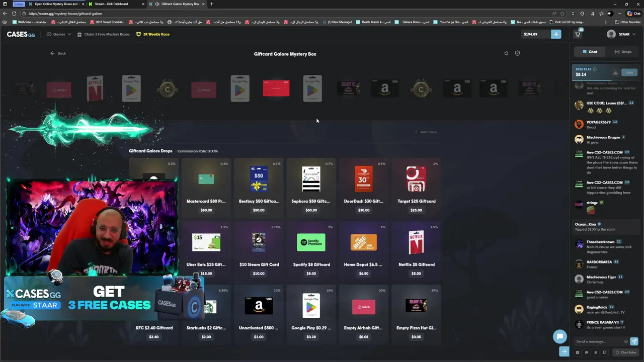Mute the sound with speaker icon

(x=506, y=53)
